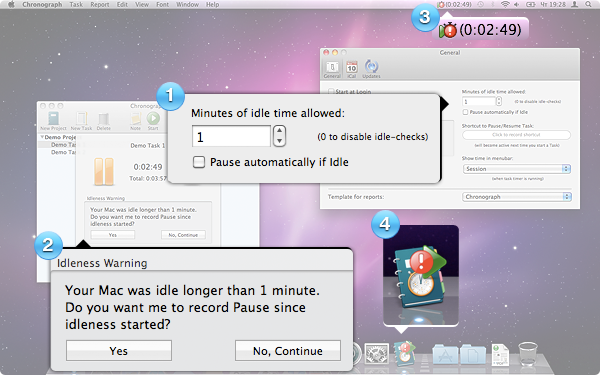Open the Edit menu

coord(122,5)
